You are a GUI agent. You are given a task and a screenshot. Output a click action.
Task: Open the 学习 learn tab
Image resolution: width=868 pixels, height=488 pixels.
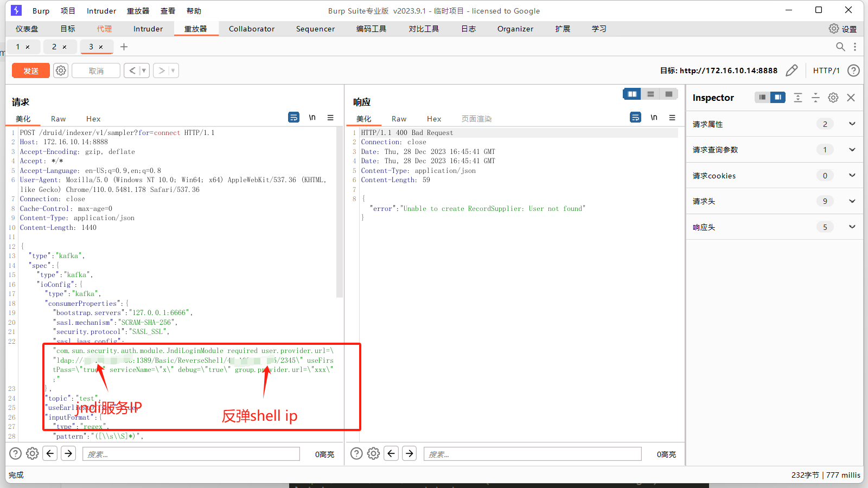pos(599,29)
